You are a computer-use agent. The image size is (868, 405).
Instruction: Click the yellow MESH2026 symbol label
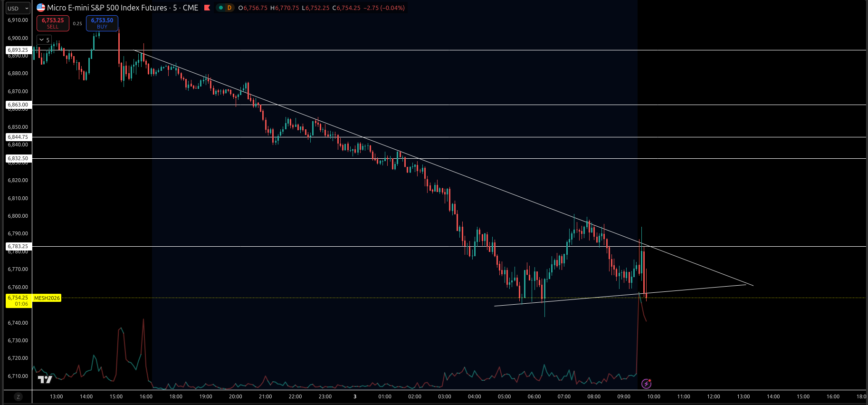point(47,298)
